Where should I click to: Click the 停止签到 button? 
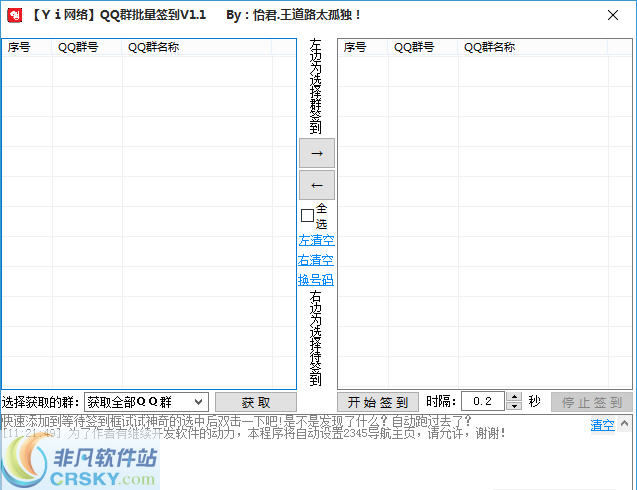coord(592,402)
